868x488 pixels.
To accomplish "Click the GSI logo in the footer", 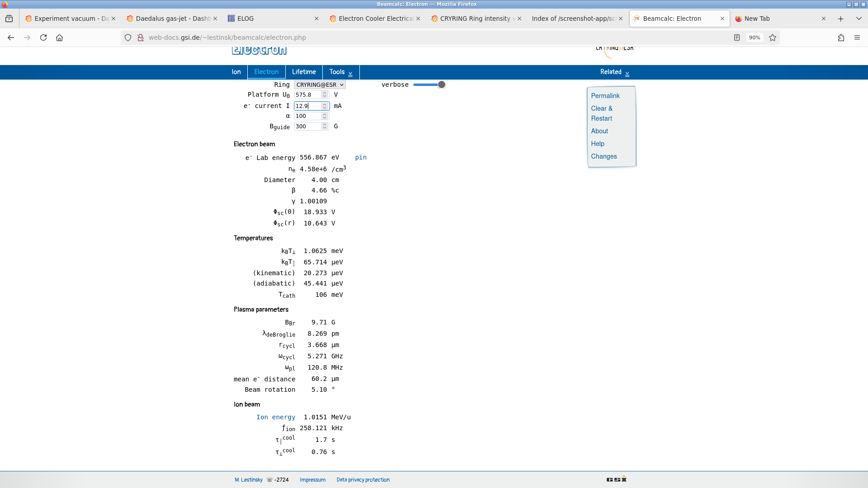I will pos(616,479).
